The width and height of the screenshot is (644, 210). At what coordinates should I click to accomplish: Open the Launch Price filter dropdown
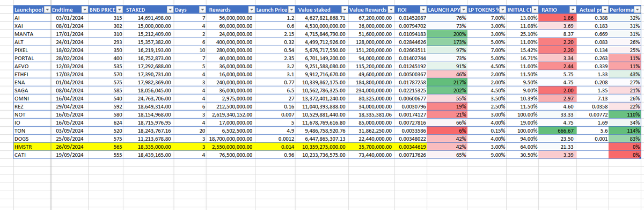coord(291,10)
